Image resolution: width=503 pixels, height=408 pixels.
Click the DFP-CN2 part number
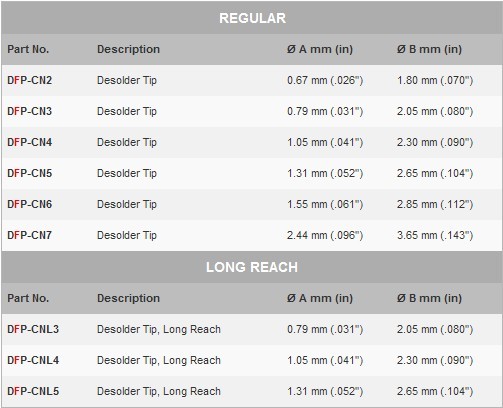30,80
